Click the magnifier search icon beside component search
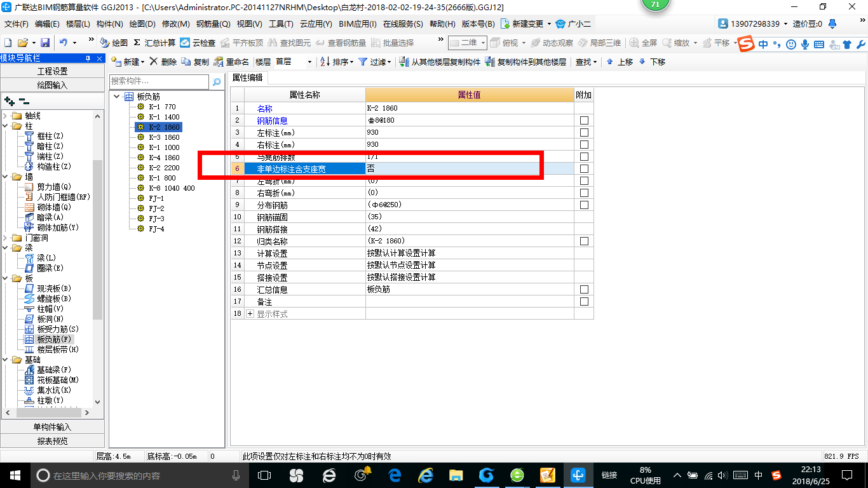 coord(217,81)
